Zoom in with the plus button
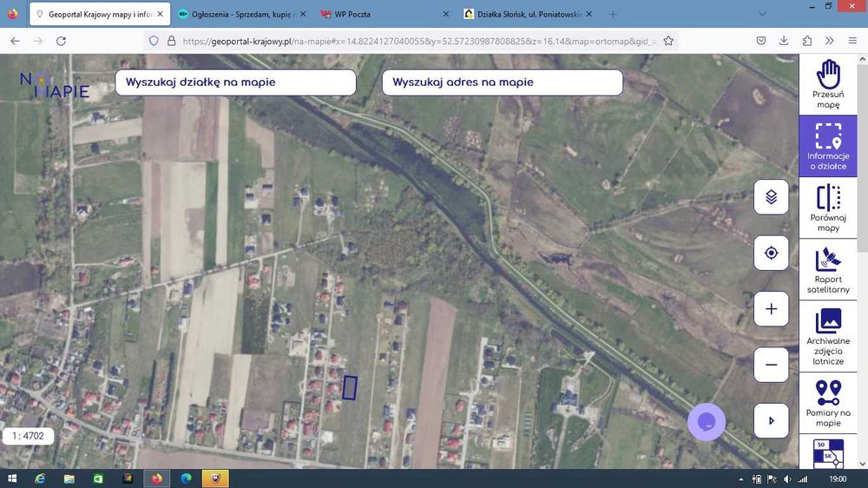Image resolution: width=868 pixels, height=488 pixels. [771, 309]
